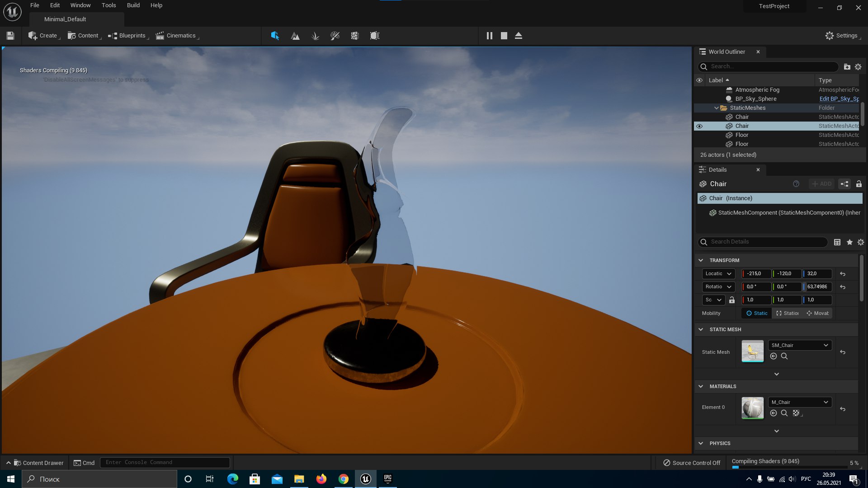This screenshot has width=868, height=488.
Task: Collapse the StaticMeshes folder
Action: click(716, 108)
